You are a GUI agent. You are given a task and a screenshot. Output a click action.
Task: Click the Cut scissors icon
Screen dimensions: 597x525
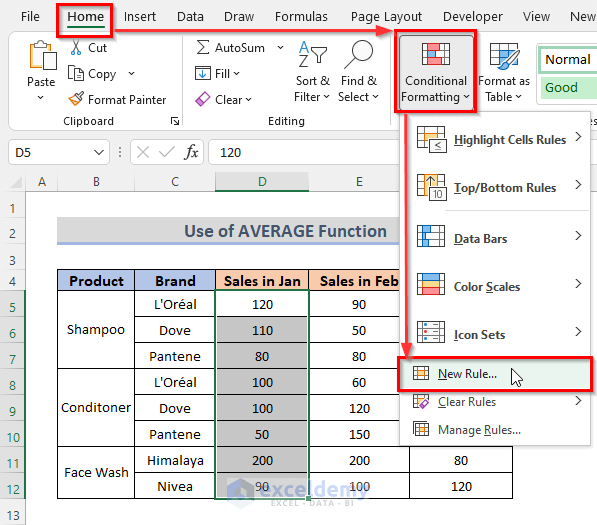pyautogui.click(x=76, y=48)
